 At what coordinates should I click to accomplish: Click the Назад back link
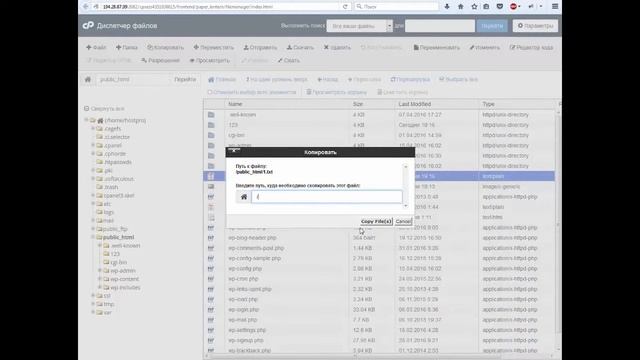tap(327, 80)
